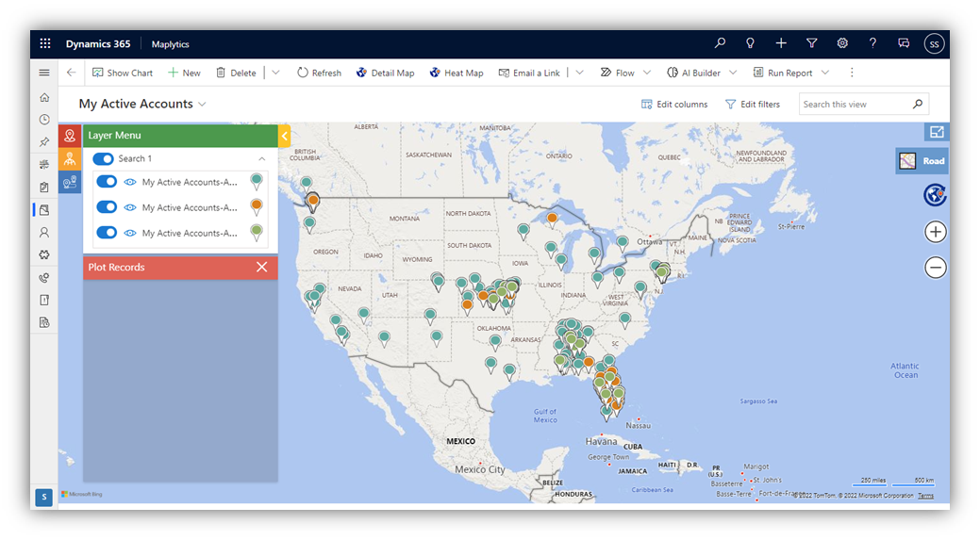Image resolution: width=980 pixels, height=540 pixels.
Task: Click orange pin swatch of second layer
Action: click(257, 206)
